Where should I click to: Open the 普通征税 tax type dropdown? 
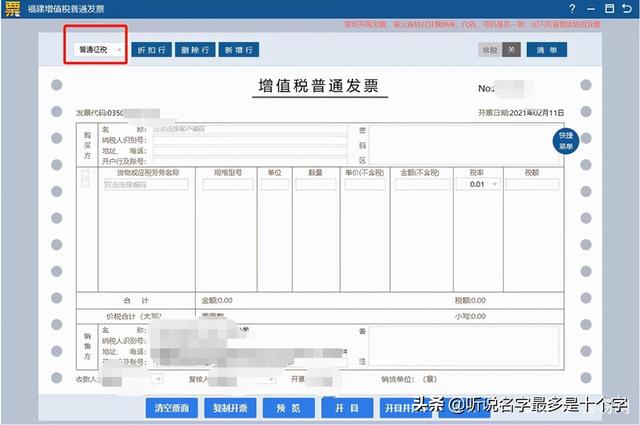[98, 50]
